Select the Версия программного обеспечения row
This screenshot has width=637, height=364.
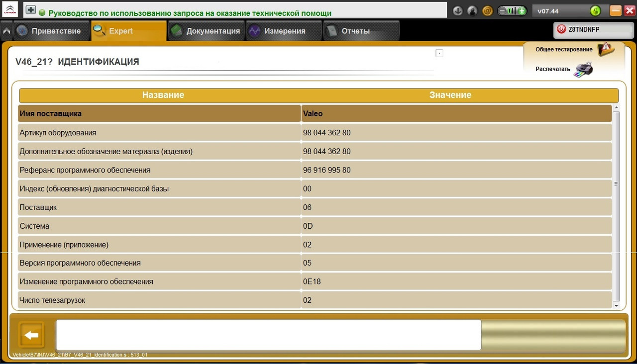tap(315, 263)
